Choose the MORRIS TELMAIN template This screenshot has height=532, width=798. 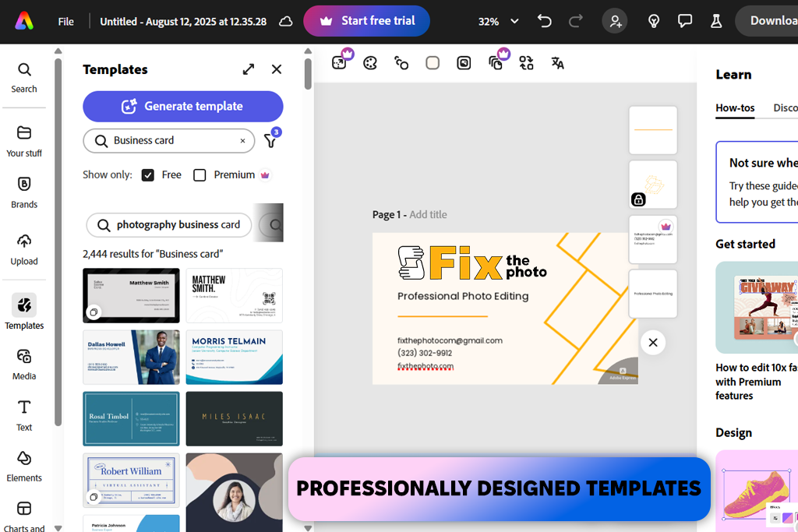(234, 357)
